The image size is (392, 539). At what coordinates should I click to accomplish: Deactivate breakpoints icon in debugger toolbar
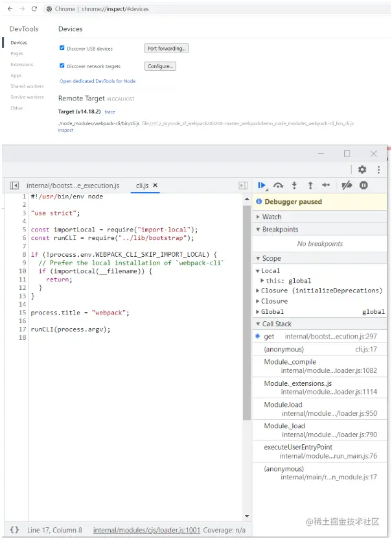coord(347,186)
